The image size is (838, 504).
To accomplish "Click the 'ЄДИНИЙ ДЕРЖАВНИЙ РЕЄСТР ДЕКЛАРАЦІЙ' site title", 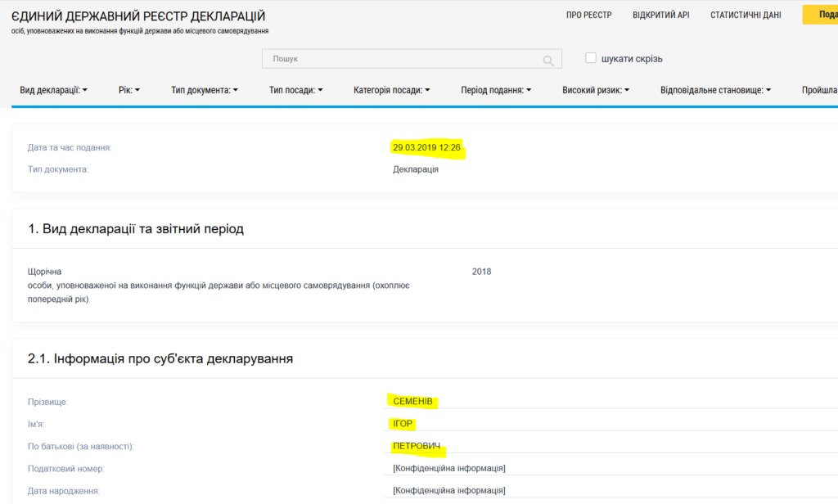I will point(138,16).
